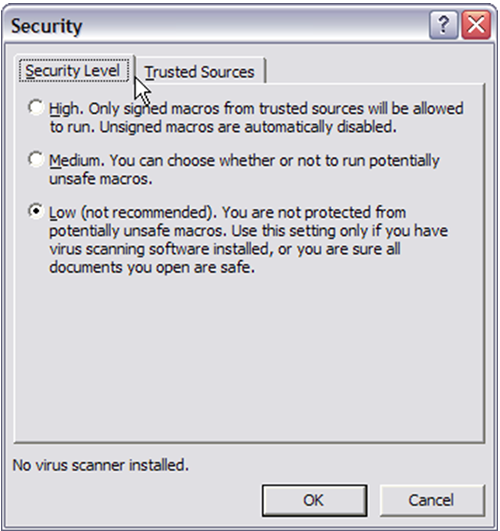Choose the Medium security radio button
The image size is (500, 531).
pos(36,159)
